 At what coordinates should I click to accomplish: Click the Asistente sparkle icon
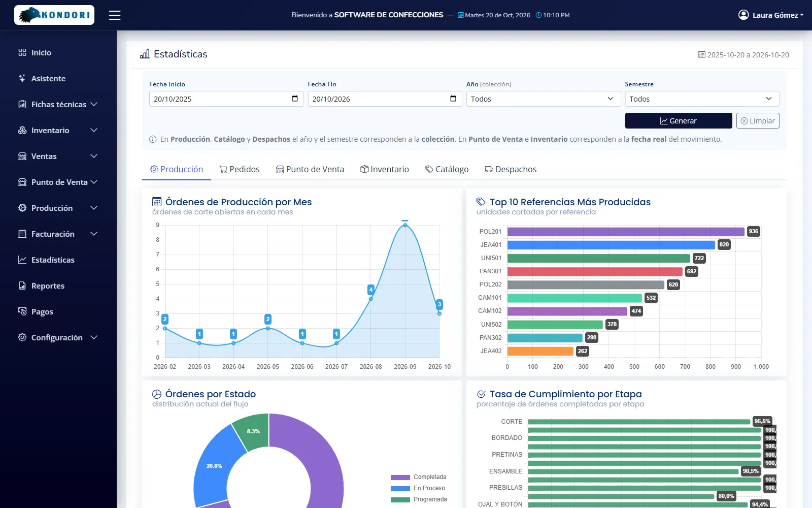click(22, 78)
